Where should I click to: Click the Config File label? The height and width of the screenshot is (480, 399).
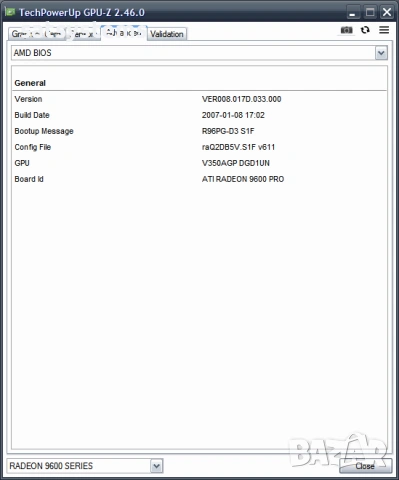click(x=33, y=147)
